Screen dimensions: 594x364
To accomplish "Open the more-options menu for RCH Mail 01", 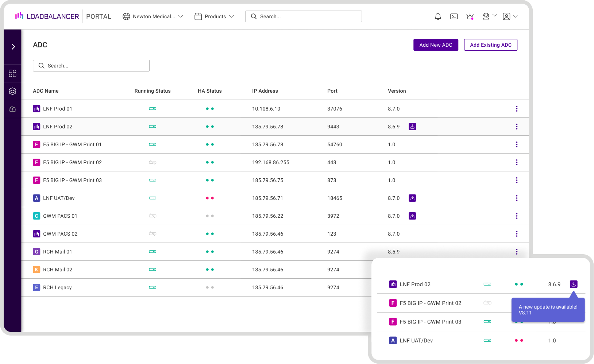I will click(x=517, y=252).
